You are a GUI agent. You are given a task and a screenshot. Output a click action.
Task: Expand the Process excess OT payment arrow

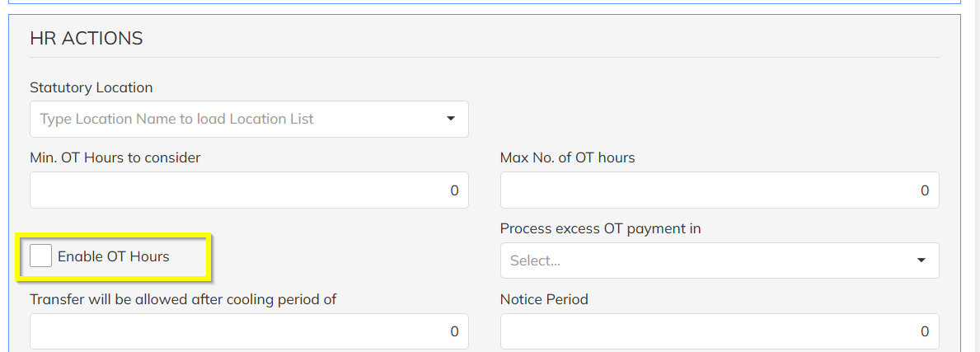(921, 260)
